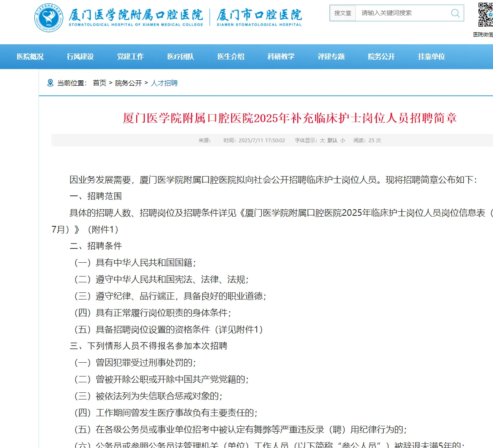Click the 阅读: 25 次 read count

pyautogui.click(x=367, y=140)
